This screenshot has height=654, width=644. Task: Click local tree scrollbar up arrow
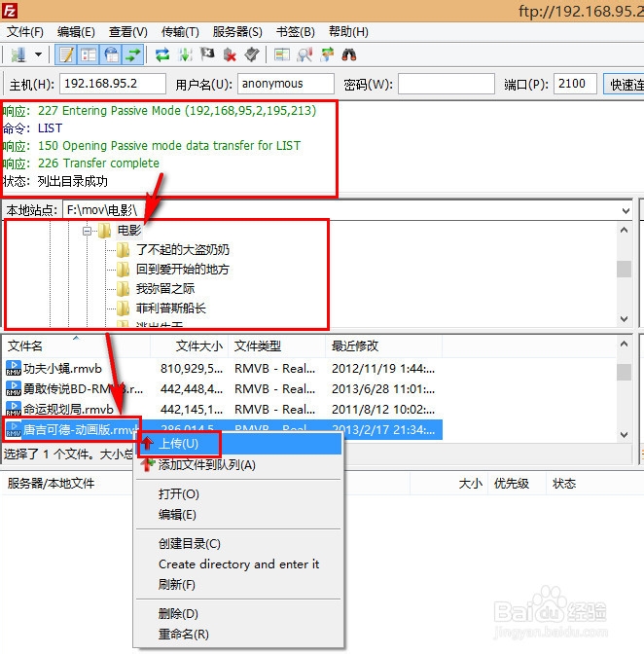point(624,230)
